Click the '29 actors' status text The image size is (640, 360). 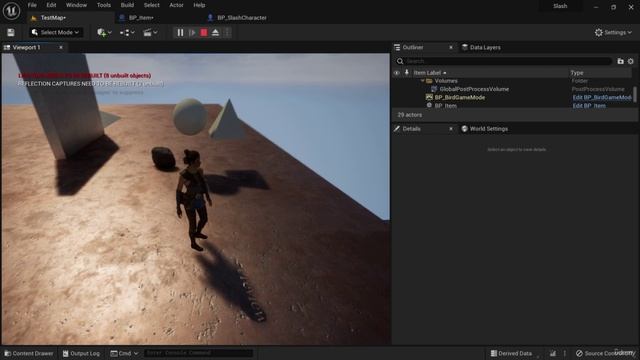410,115
